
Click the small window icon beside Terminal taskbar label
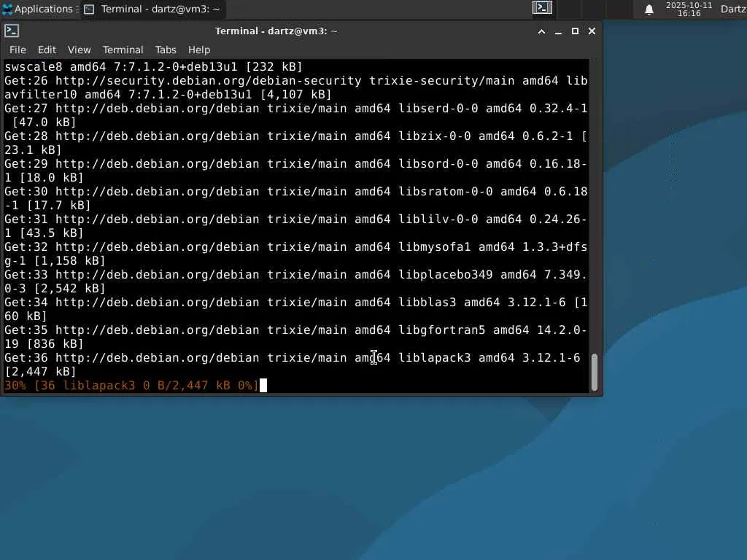point(89,9)
